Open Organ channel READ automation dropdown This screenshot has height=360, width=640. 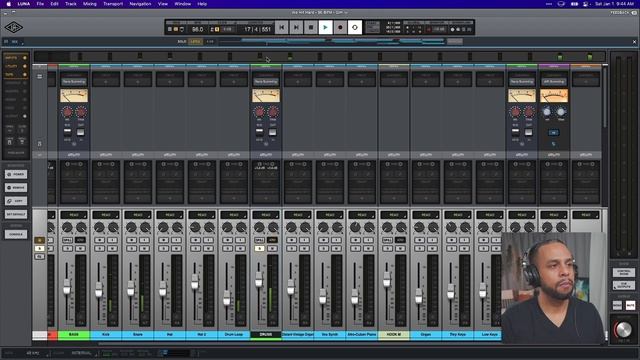click(426, 215)
